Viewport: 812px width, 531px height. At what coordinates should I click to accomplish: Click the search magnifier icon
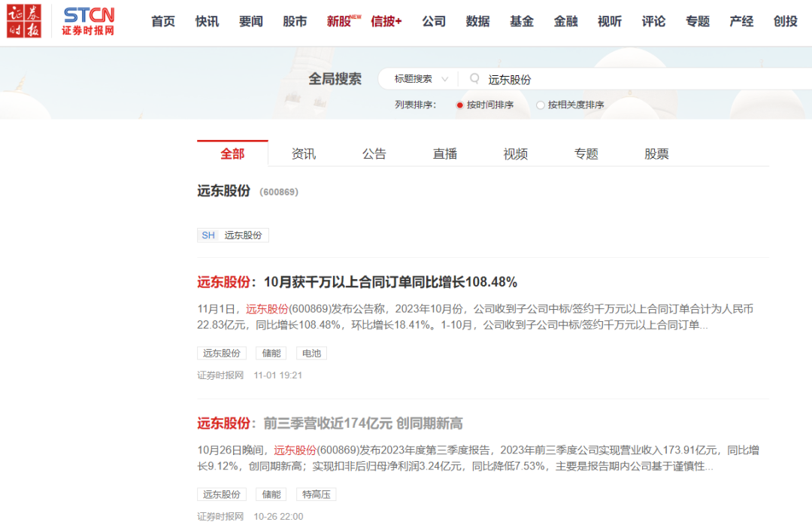(474, 78)
